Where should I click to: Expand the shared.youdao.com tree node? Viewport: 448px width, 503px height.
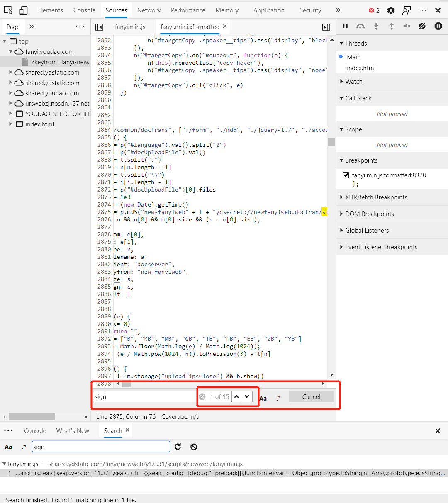point(11,93)
